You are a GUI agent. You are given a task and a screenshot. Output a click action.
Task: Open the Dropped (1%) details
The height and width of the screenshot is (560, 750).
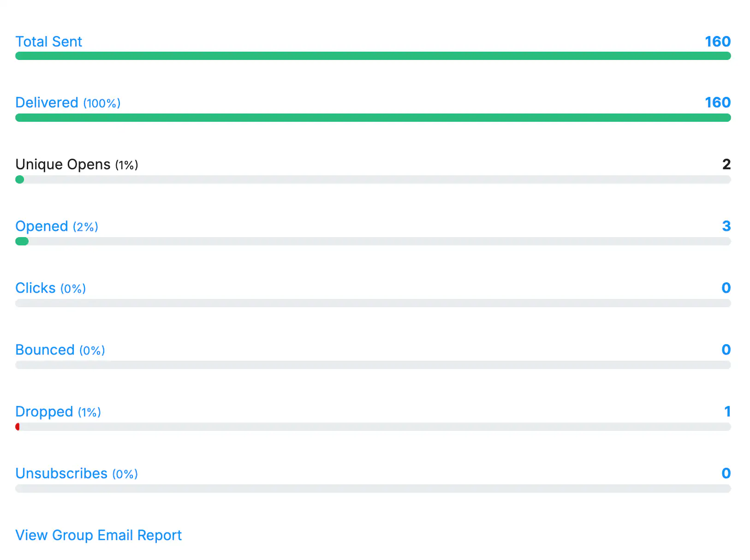58,411
